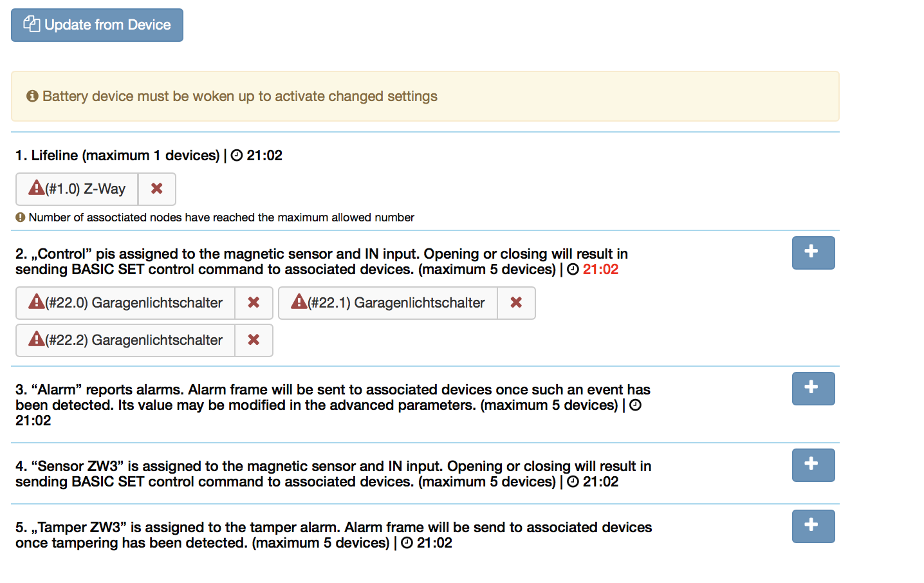Click the info icon in battery notice
Screen dimensions: 924x583
pyautogui.click(x=32, y=97)
